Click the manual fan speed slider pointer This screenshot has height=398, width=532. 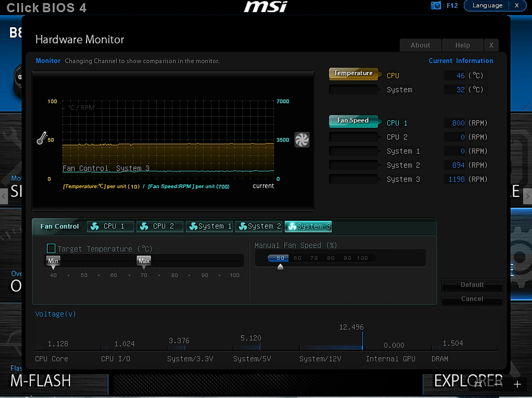click(280, 267)
